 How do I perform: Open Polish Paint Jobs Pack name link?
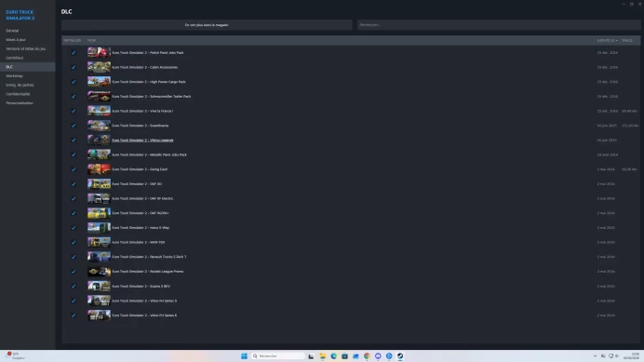point(148,53)
